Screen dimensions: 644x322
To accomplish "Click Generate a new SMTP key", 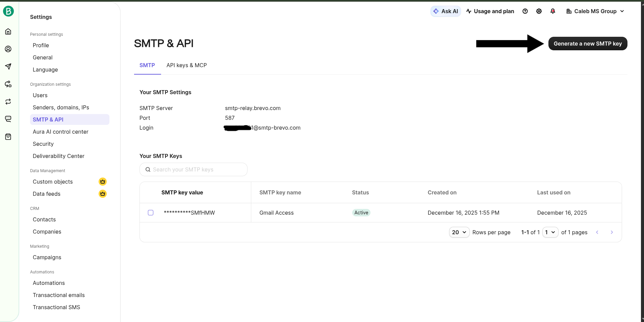I will coord(588,44).
